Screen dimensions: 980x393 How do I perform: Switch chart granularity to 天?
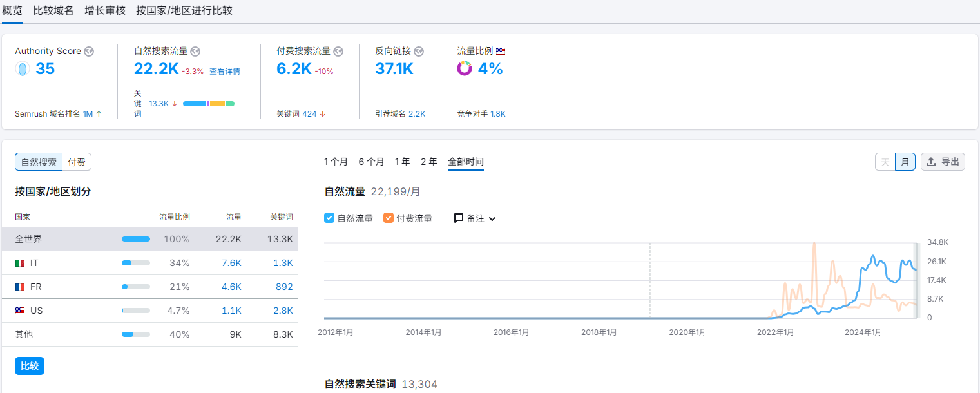tap(885, 162)
